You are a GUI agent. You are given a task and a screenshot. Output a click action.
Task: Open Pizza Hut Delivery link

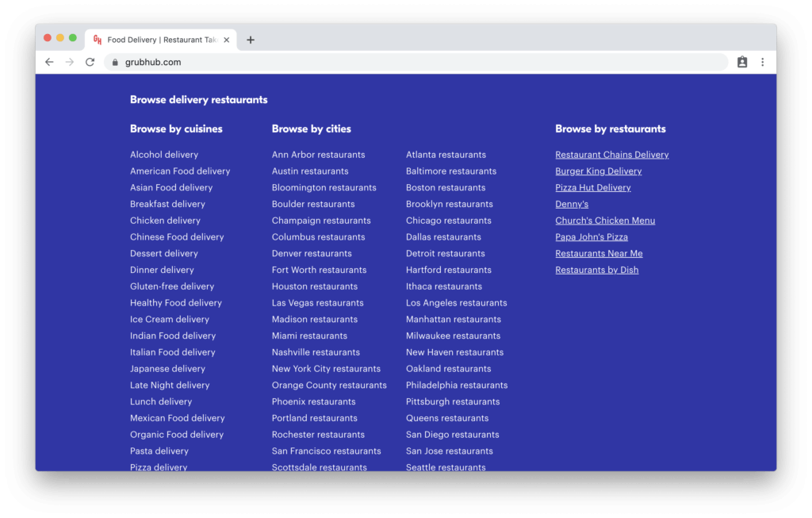tap(593, 187)
